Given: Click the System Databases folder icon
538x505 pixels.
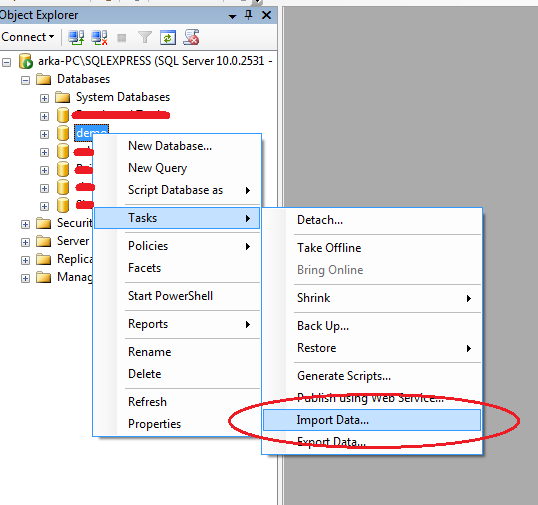Looking at the screenshot, I should pos(62,97).
